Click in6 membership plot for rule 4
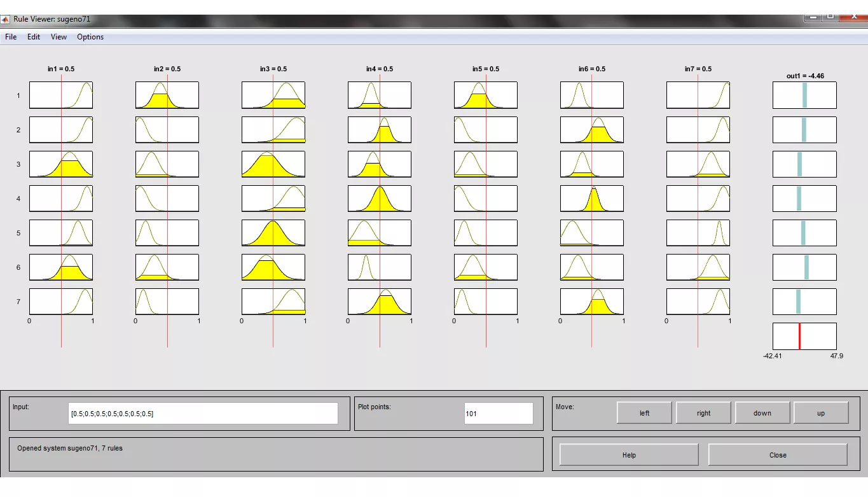The height and width of the screenshot is (497, 868). click(592, 199)
